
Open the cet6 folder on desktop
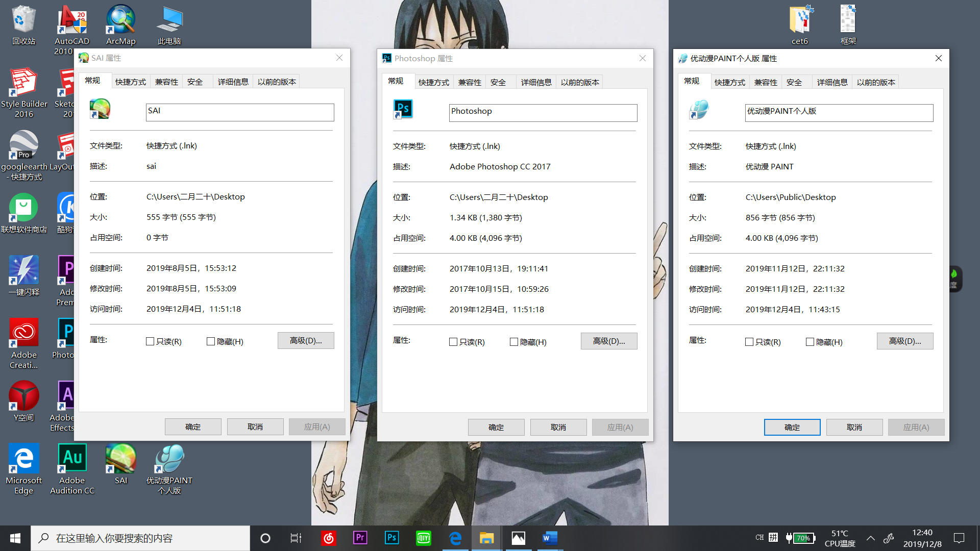[800, 25]
